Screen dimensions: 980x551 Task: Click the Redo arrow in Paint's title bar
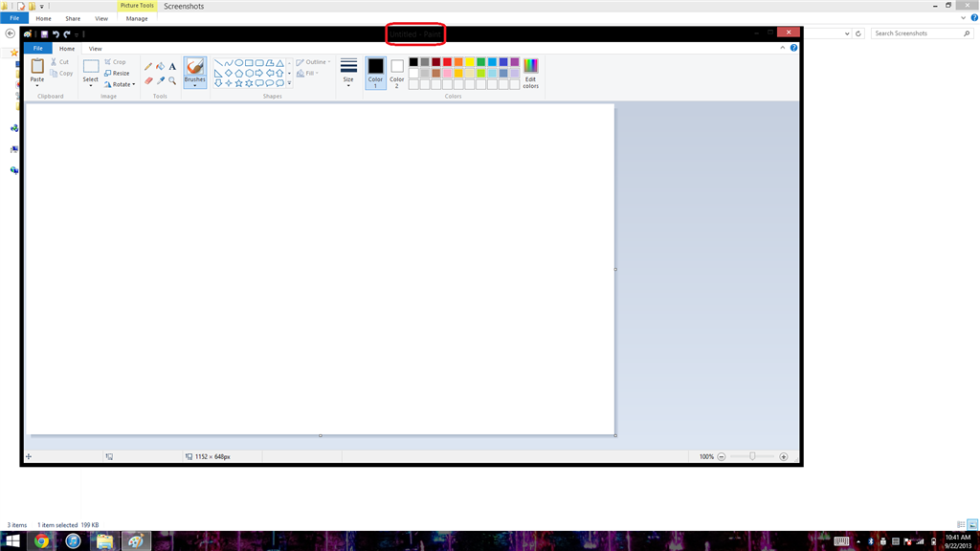(x=66, y=34)
